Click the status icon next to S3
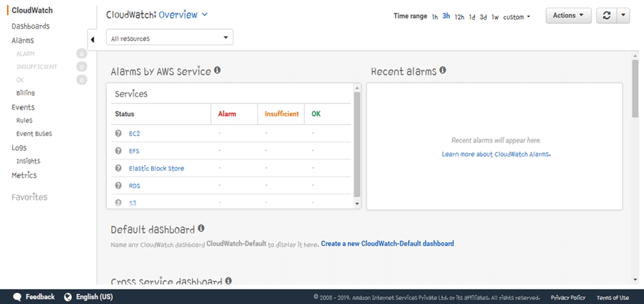This screenshot has height=304, width=644. [118, 203]
